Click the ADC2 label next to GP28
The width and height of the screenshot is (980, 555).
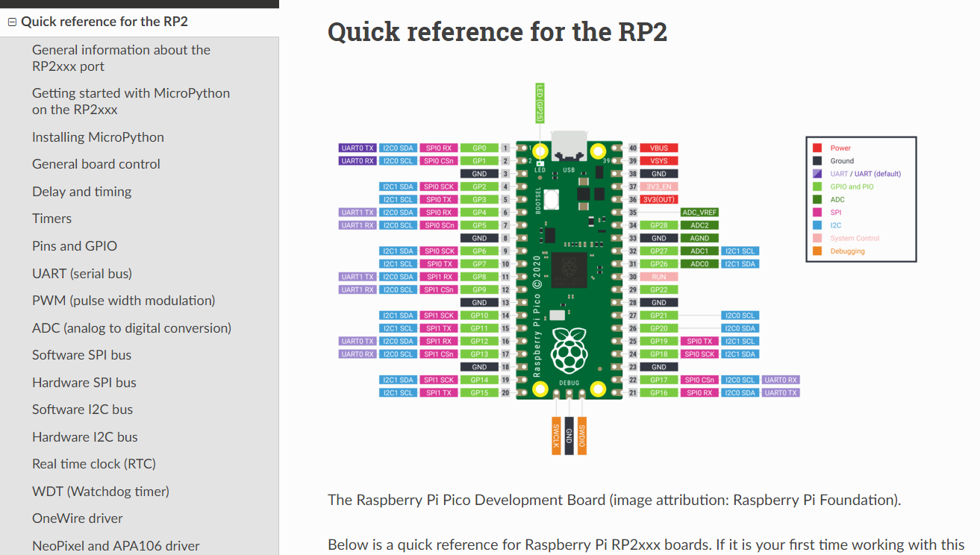(699, 225)
